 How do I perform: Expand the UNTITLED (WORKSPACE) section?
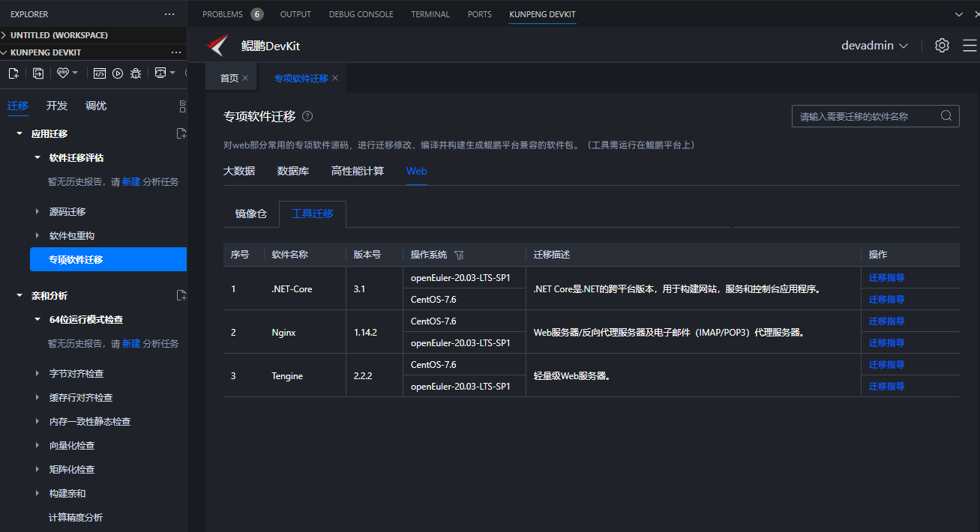click(x=4, y=35)
